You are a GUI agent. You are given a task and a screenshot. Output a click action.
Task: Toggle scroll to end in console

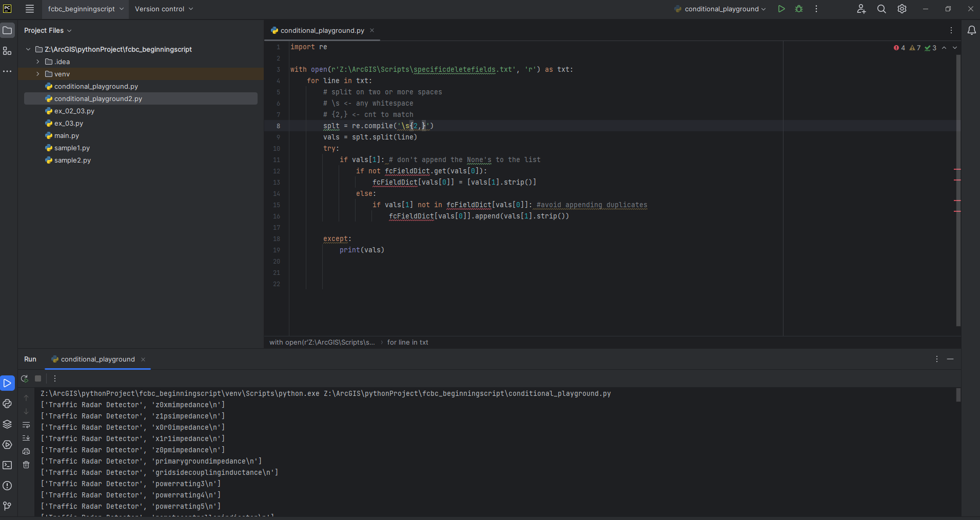[26, 438]
